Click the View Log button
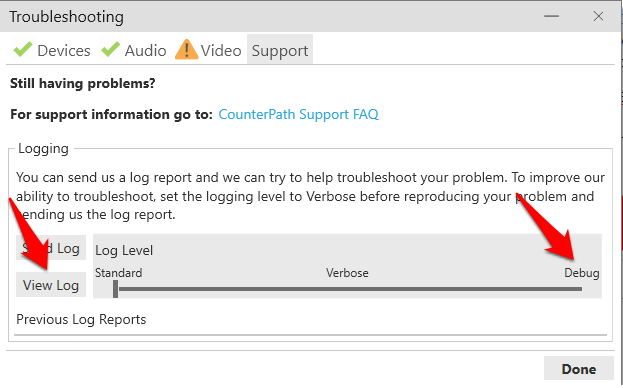The height and width of the screenshot is (388, 623). 51,285
